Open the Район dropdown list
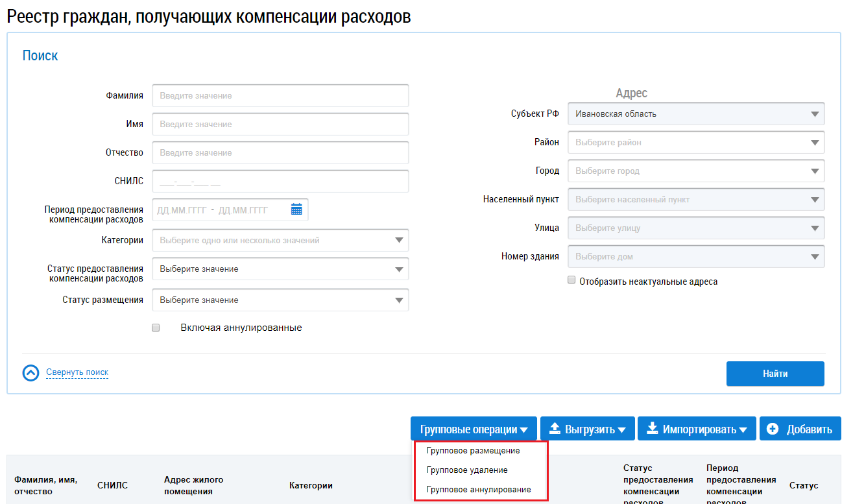 point(695,143)
